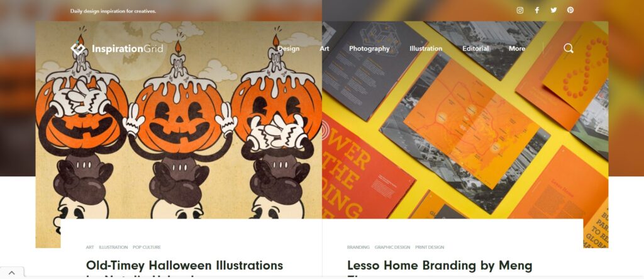Viewport: 644px width, 279px height.
Task: Open the Lesso Home branding image
Action: point(465,120)
